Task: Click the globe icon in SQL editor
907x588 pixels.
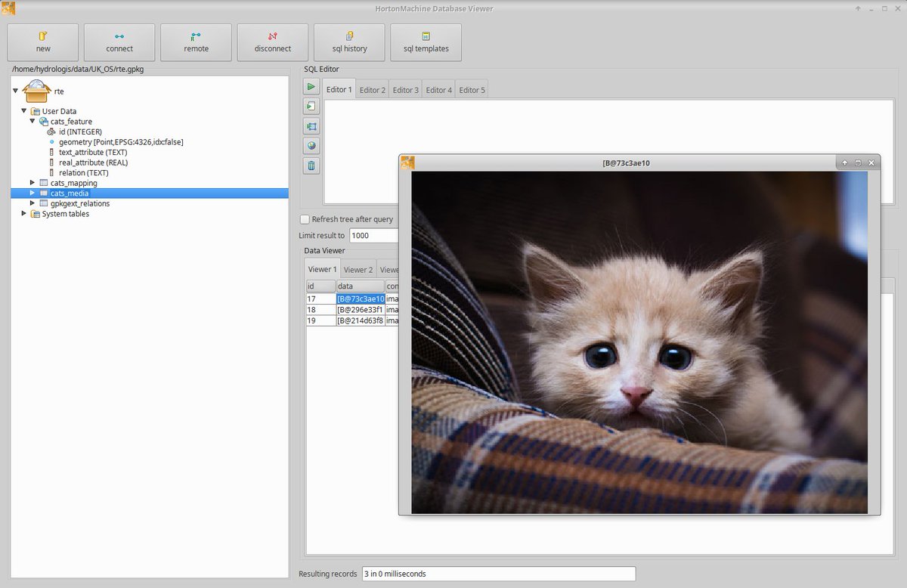Action: coord(311,146)
